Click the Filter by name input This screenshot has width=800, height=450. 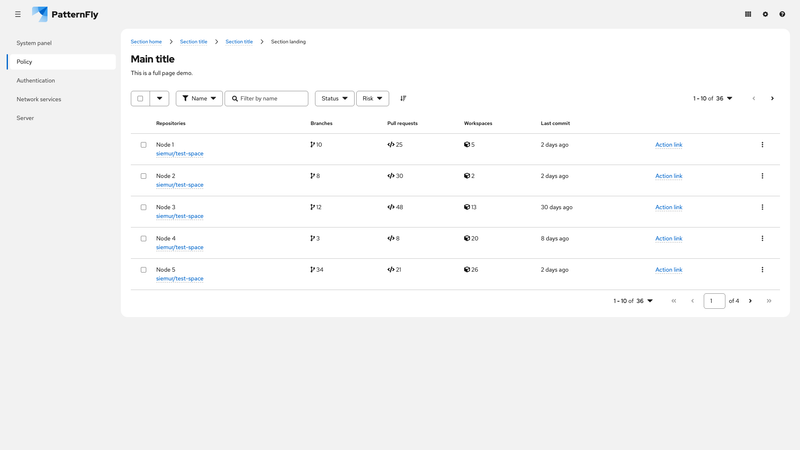pyautogui.click(x=266, y=98)
